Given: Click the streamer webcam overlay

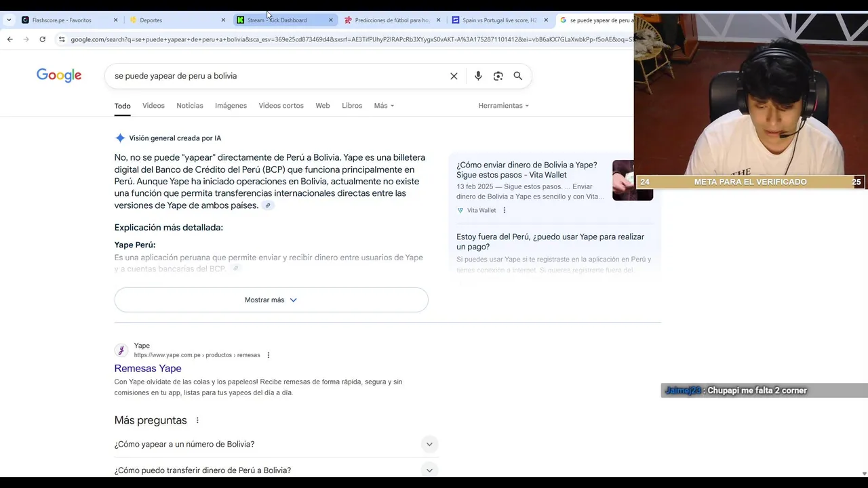Looking at the screenshot, I should point(751,95).
